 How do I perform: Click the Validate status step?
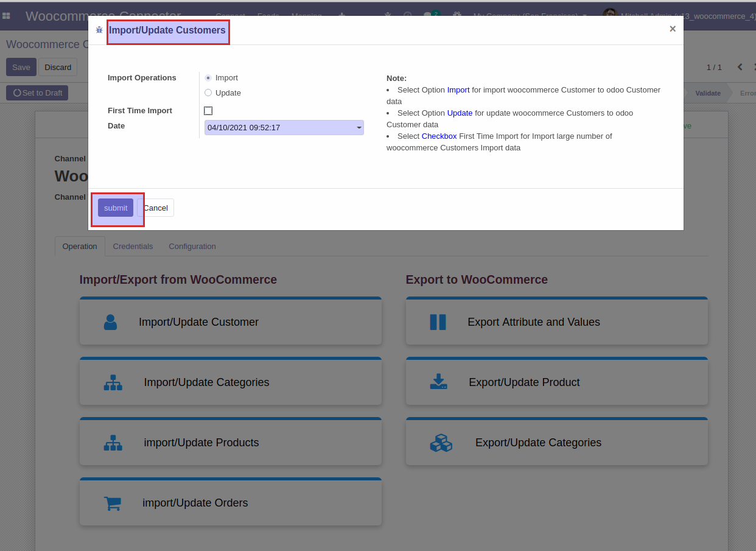[708, 93]
